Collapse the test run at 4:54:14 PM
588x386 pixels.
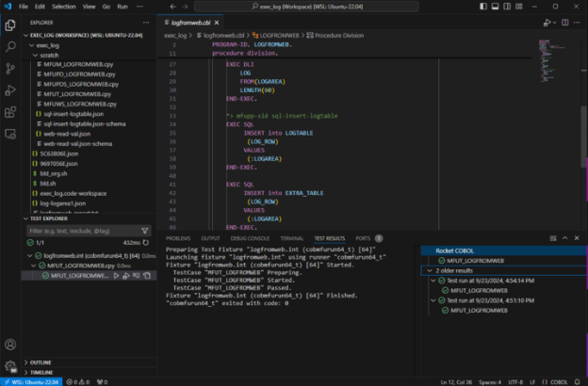433,281
